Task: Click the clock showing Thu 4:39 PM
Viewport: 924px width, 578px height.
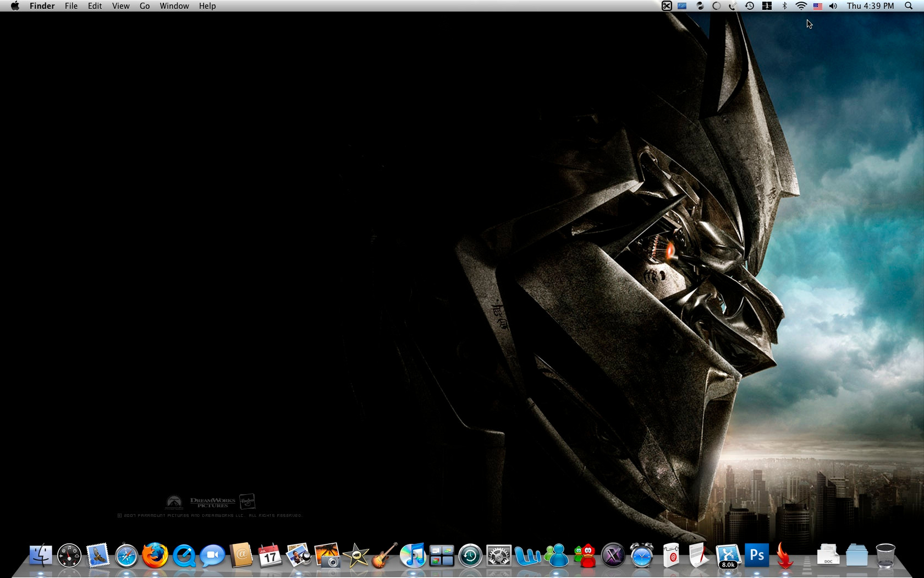Action: coord(871,6)
